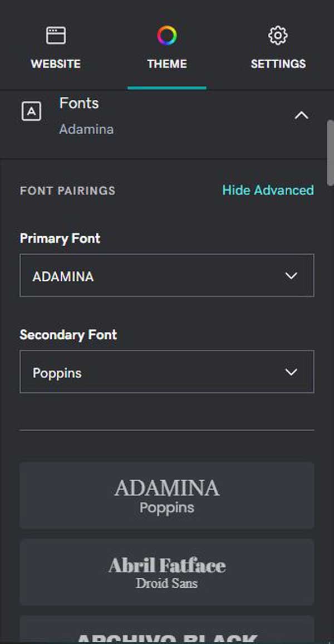334x644 pixels.
Task: Switch to the SETTINGS tab
Action: click(x=278, y=47)
